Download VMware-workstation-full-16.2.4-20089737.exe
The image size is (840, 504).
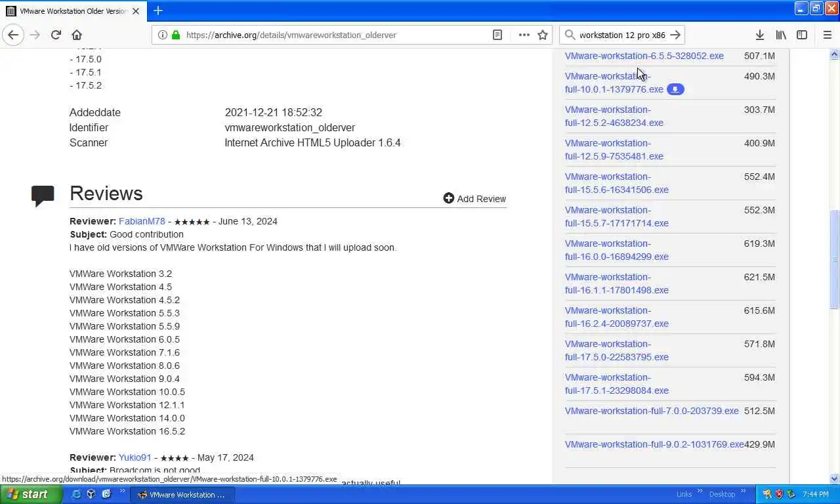[617, 317]
